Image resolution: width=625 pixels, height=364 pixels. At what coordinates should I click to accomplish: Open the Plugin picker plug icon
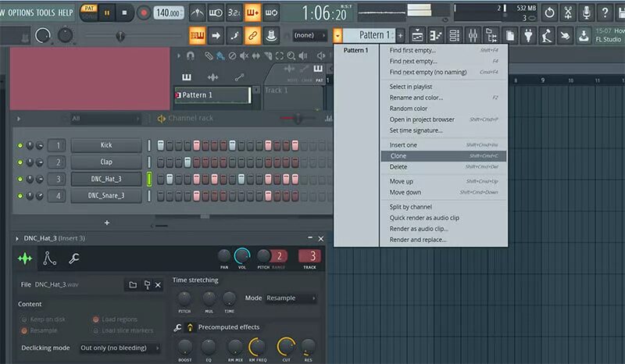(529, 35)
